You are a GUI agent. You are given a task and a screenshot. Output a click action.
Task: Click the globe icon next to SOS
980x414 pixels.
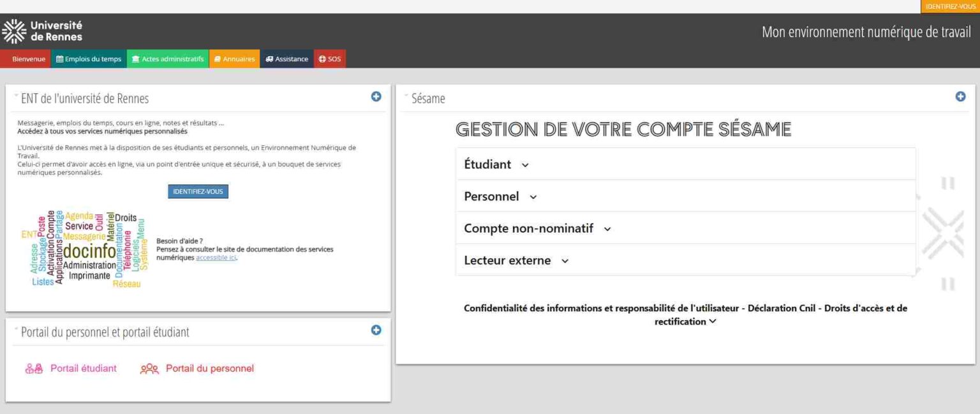[323, 59]
